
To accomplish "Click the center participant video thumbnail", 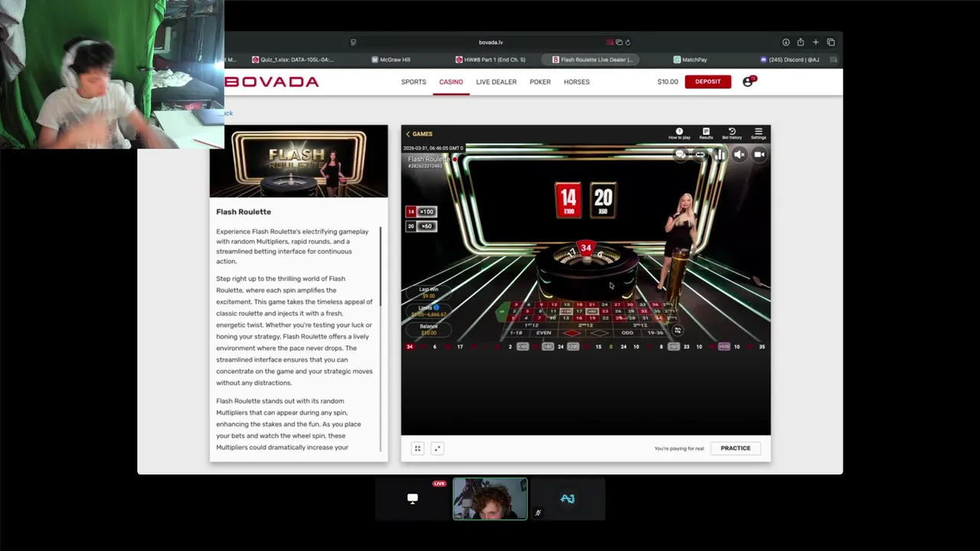I will pos(490,499).
